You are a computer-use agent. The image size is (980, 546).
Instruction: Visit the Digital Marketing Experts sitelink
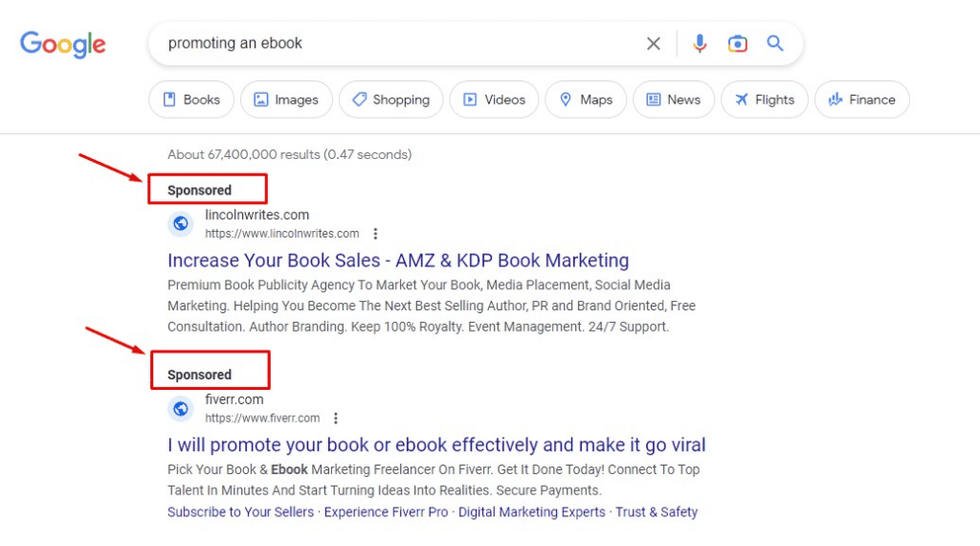pyautogui.click(x=531, y=512)
